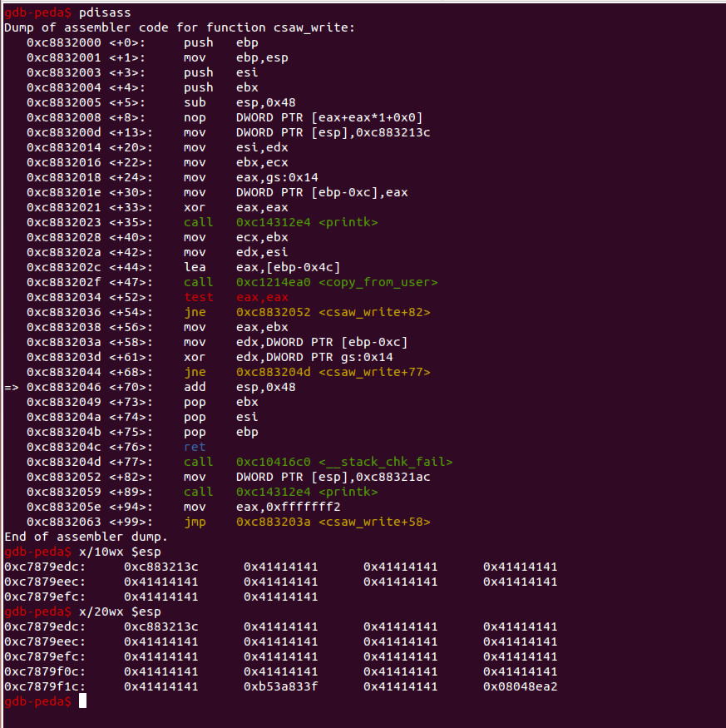Click the ret instruction at offset +76

194,447
